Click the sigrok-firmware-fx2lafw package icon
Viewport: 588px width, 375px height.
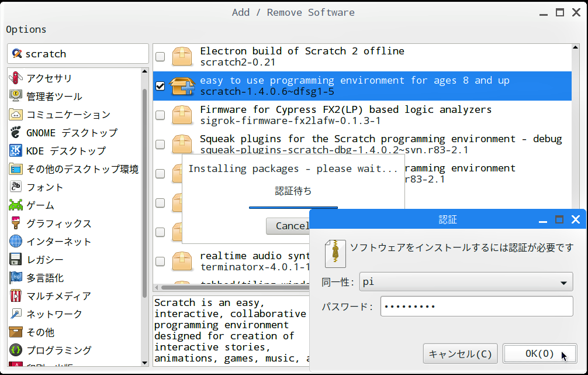point(182,115)
